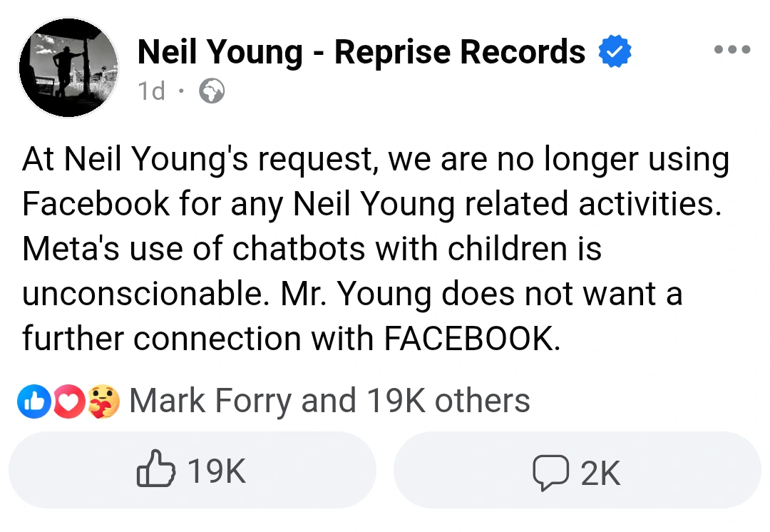Image resolution: width=770 pixels, height=532 pixels.
Task: Click the 19K count on the Like button
Action: pyautogui.click(x=217, y=471)
